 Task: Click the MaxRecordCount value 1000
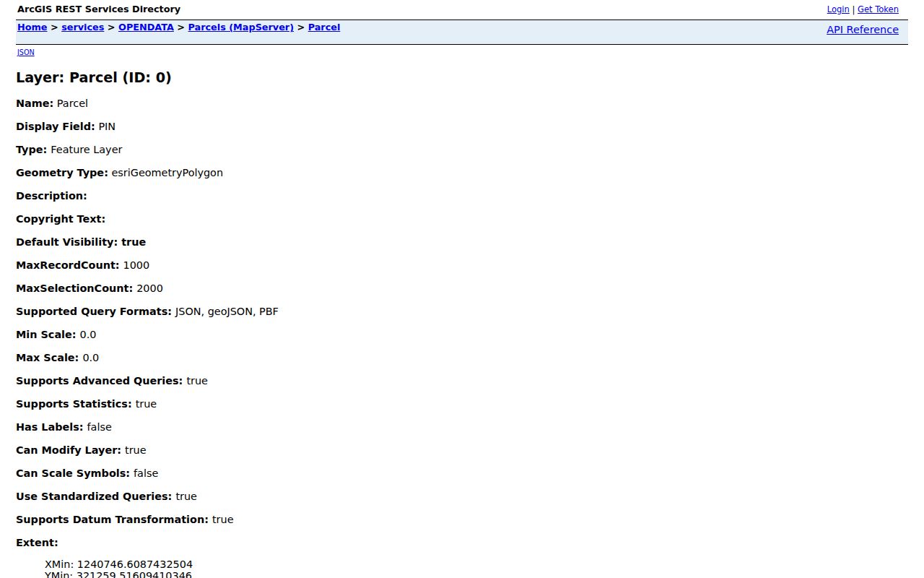coord(136,265)
